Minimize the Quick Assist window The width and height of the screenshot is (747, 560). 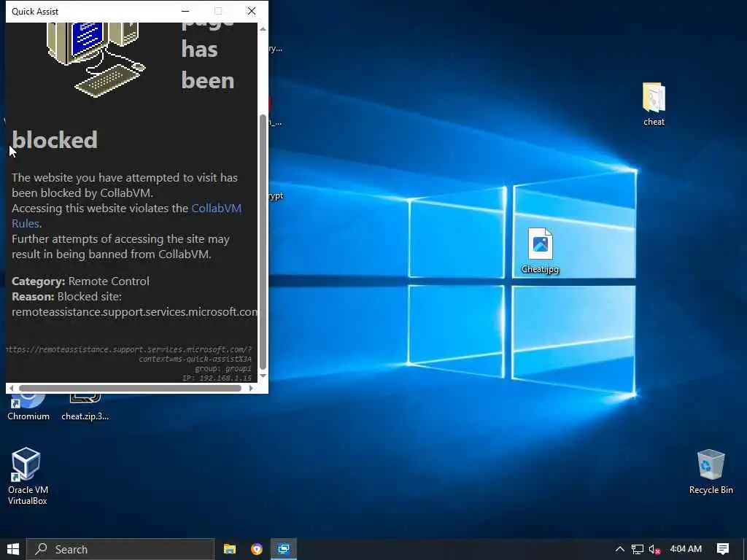click(x=185, y=11)
